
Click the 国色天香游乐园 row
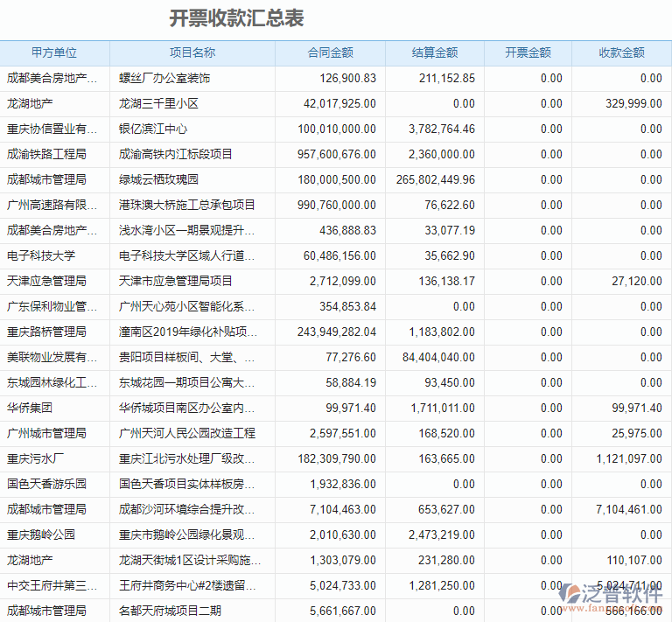46,484
